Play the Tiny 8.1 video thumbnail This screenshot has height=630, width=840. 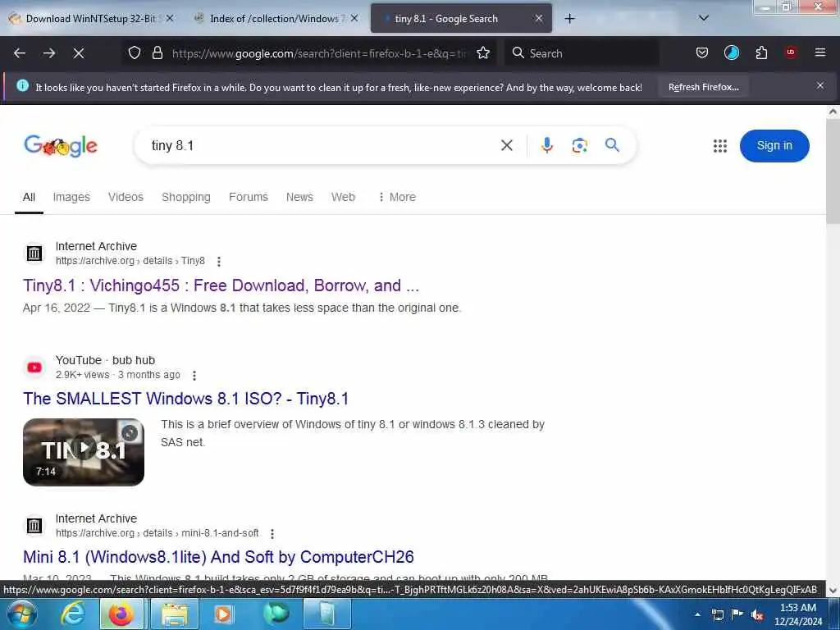[x=84, y=452]
